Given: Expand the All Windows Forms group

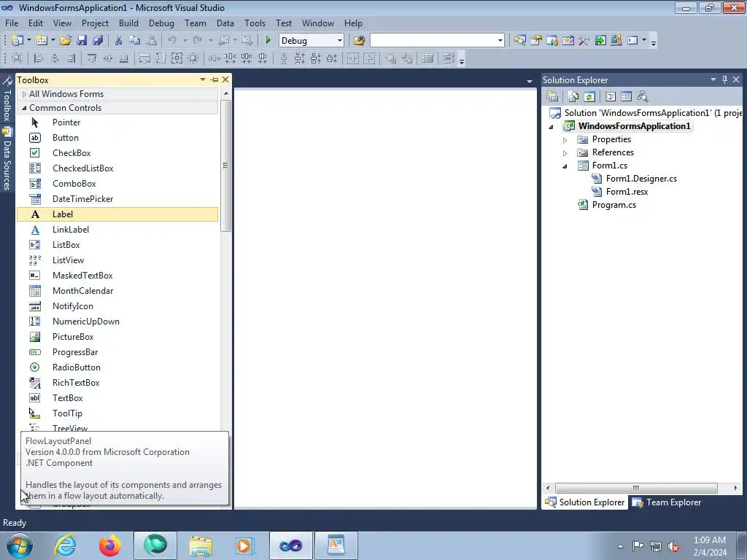Looking at the screenshot, I should pos(24,94).
